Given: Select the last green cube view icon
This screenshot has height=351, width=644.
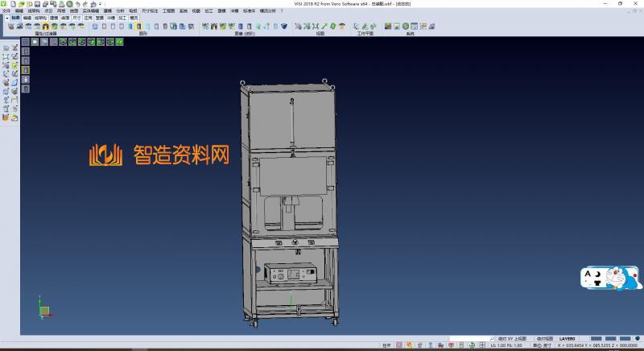Looking at the screenshot, I should click(x=120, y=41).
